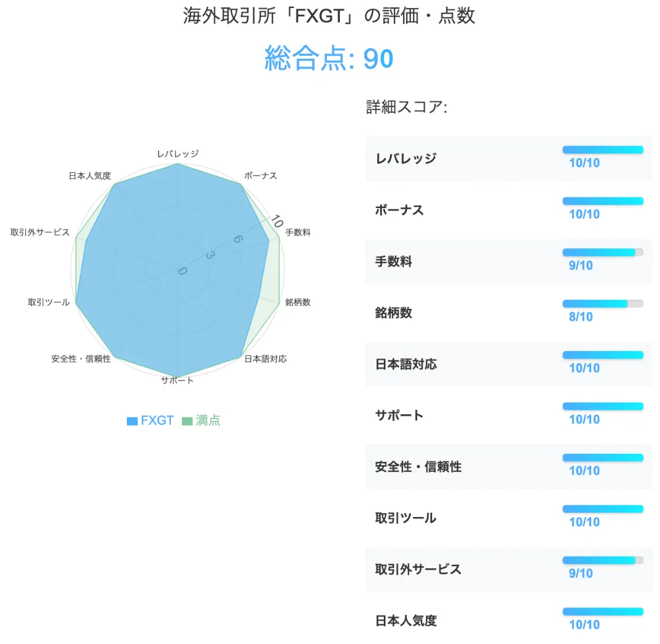Click the 取引外サービス score progress bar

click(x=603, y=560)
